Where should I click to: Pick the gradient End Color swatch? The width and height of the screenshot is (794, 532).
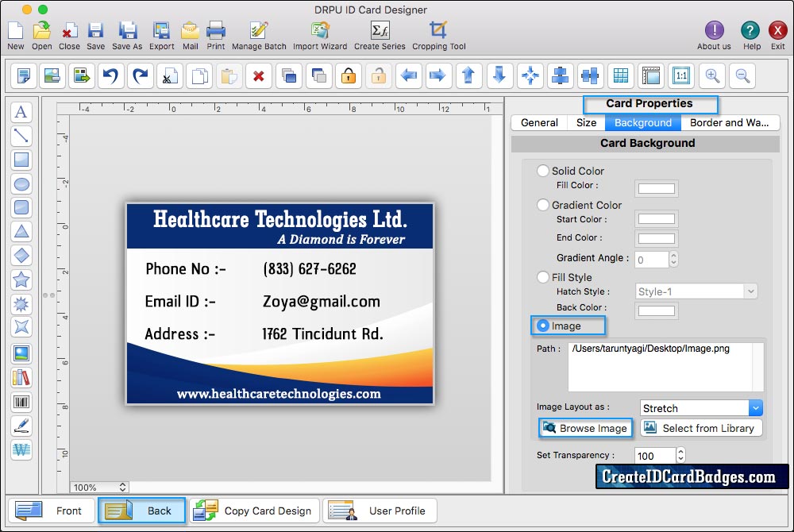[x=657, y=238]
